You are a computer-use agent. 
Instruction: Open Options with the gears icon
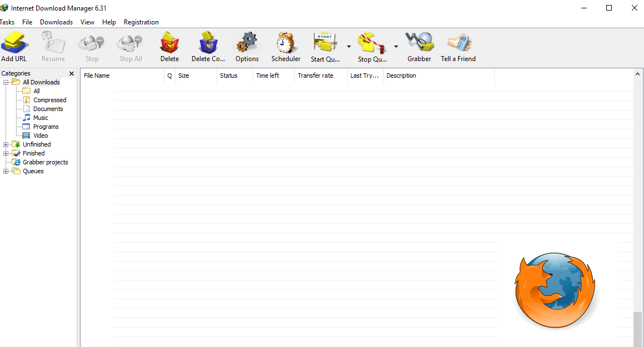247,42
